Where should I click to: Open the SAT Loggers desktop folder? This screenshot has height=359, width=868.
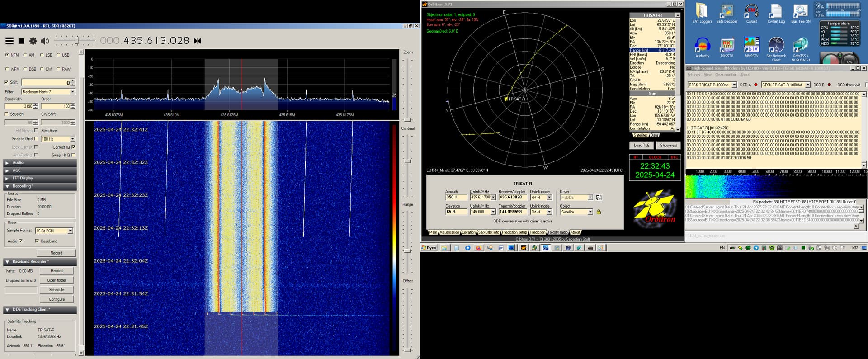click(702, 13)
